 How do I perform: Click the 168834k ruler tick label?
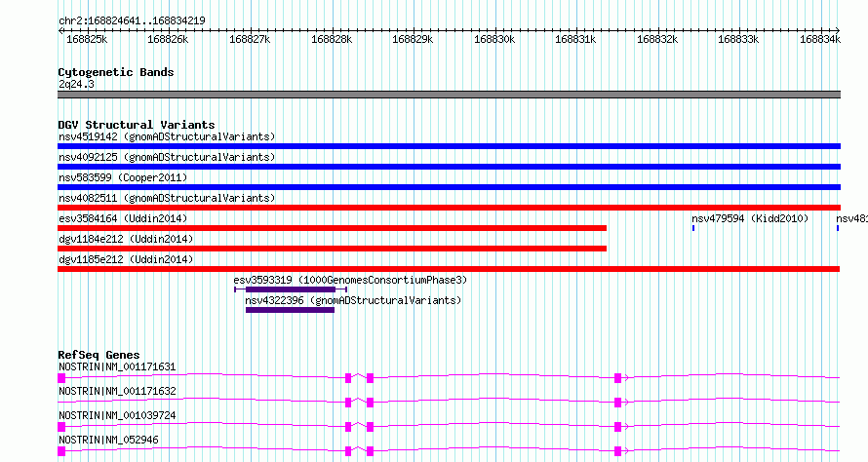point(820,39)
